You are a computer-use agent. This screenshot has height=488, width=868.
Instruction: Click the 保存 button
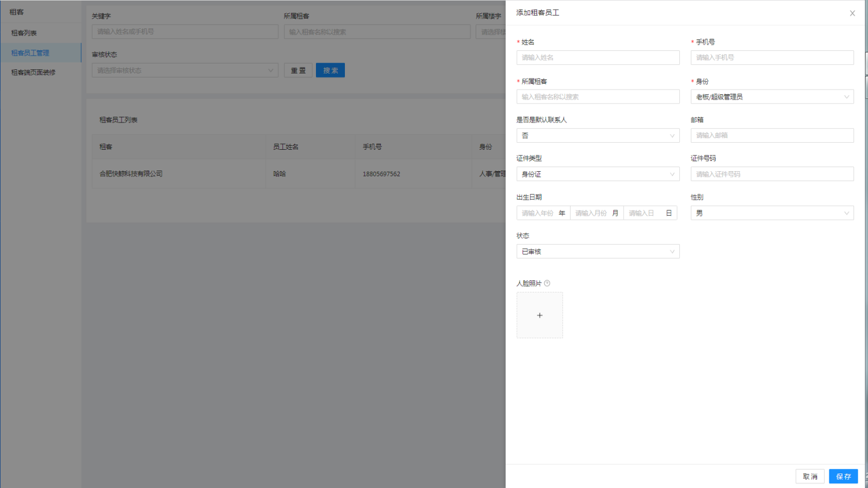843,476
